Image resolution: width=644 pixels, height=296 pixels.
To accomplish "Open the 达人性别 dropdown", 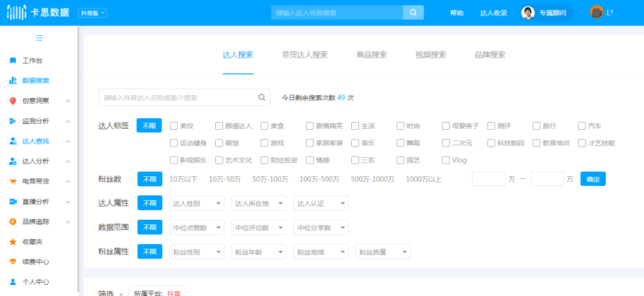I will click(x=197, y=203).
